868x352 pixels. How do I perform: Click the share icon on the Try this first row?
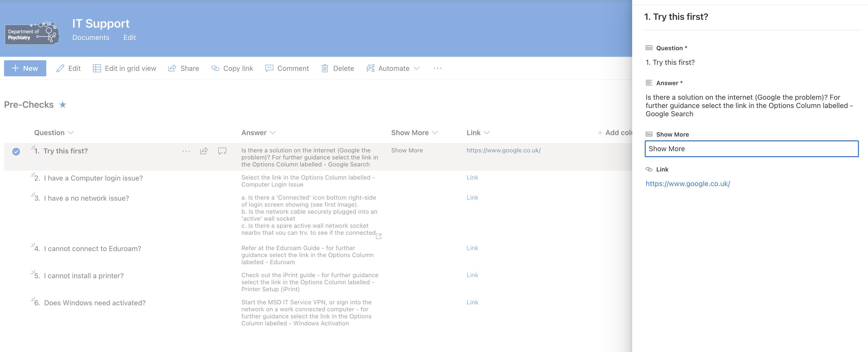203,151
